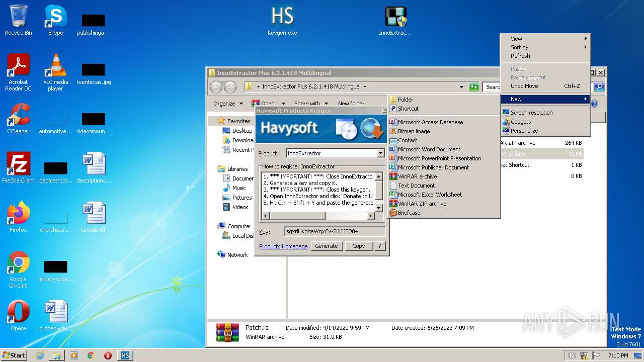The width and height of the screenshot is (644, 362).
Task: Open the descriptions Word document icon
Action: pos(94,168)
